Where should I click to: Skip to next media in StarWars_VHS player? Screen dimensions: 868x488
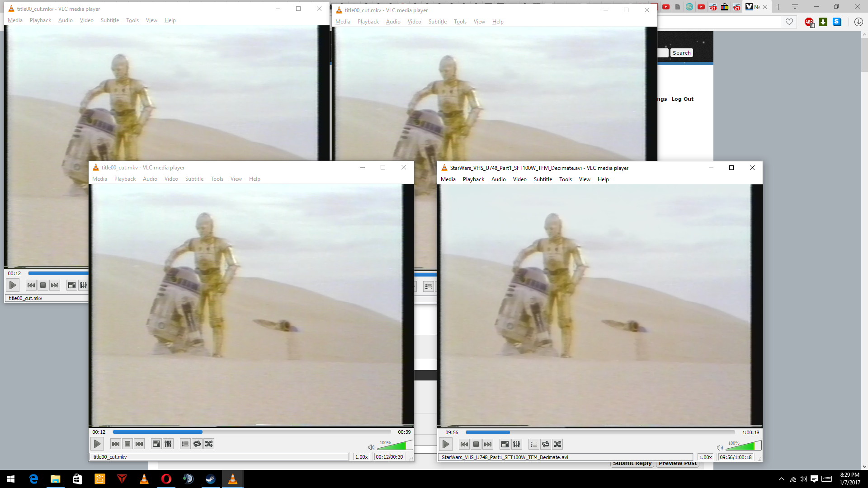tap(488, 445)
